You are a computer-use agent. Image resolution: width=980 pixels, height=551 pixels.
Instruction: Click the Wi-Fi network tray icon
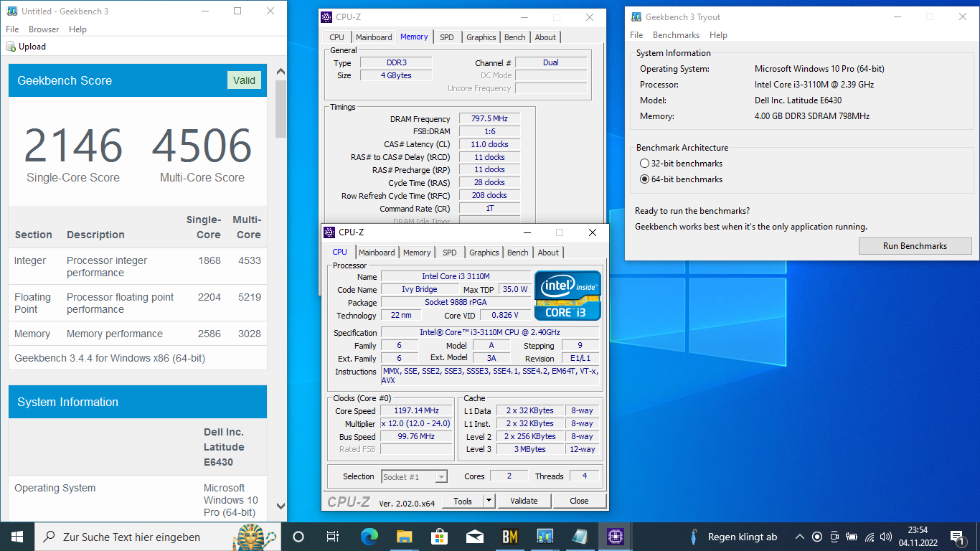coord(870,537)
